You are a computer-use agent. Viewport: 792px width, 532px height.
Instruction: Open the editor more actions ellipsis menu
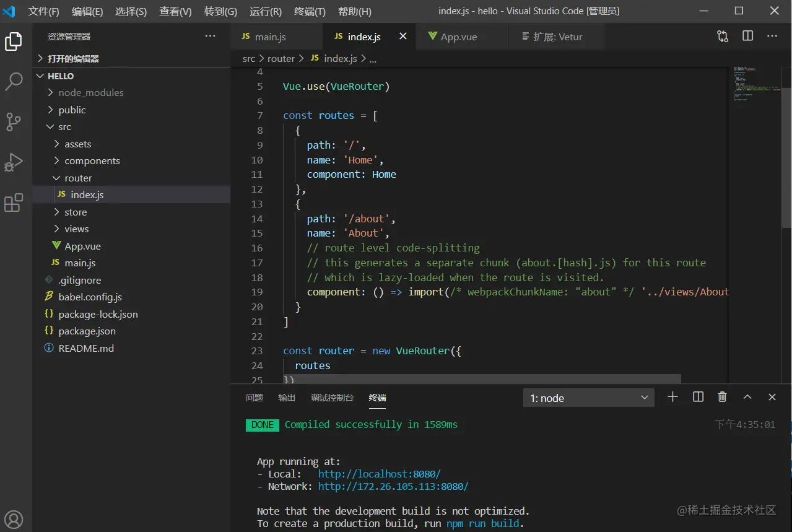point(772,36)
